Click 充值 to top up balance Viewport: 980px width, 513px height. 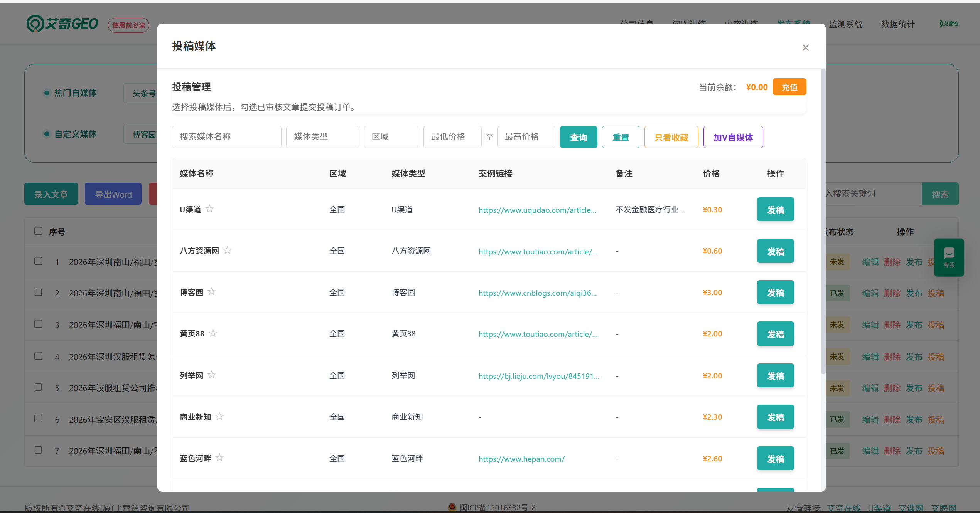tap(789, 87)
